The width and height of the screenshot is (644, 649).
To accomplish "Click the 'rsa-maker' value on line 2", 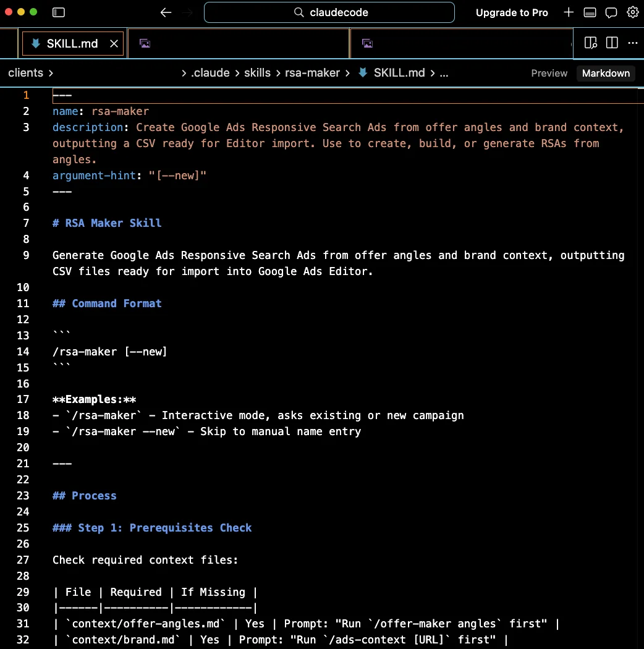I will tap(120, 111).
